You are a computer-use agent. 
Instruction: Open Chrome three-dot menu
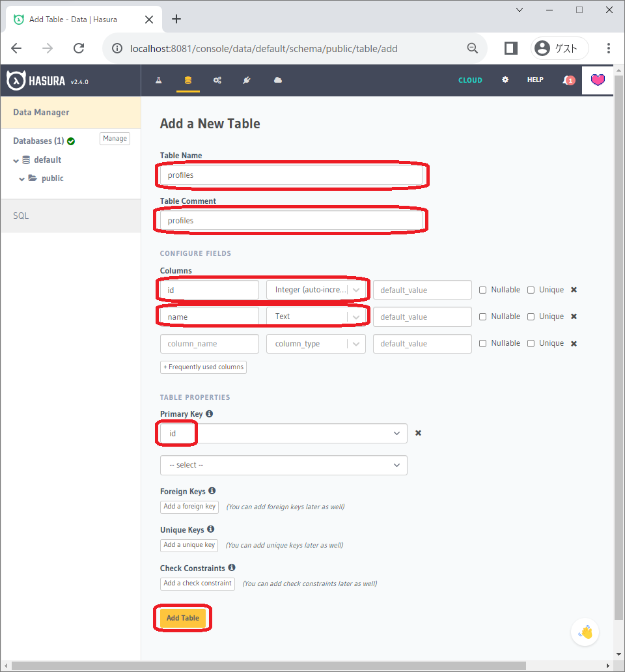[x=608, y=48]
